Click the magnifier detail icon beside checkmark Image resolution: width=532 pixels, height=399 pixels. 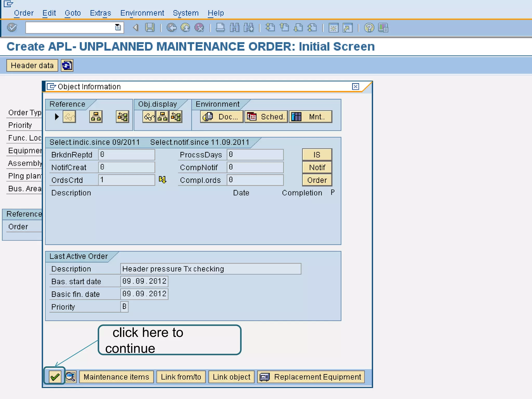pyautogui.click(x=70, y=377)
